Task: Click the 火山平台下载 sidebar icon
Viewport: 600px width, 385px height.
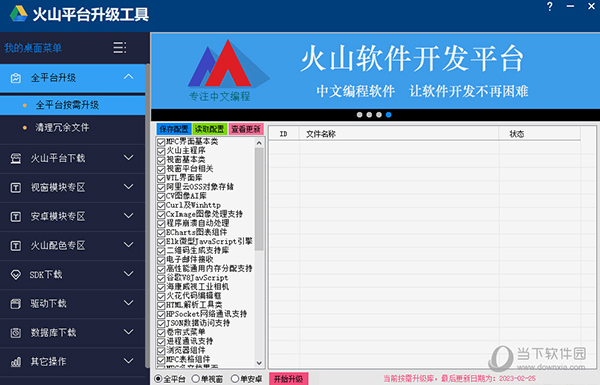Action: coord(16,158)
